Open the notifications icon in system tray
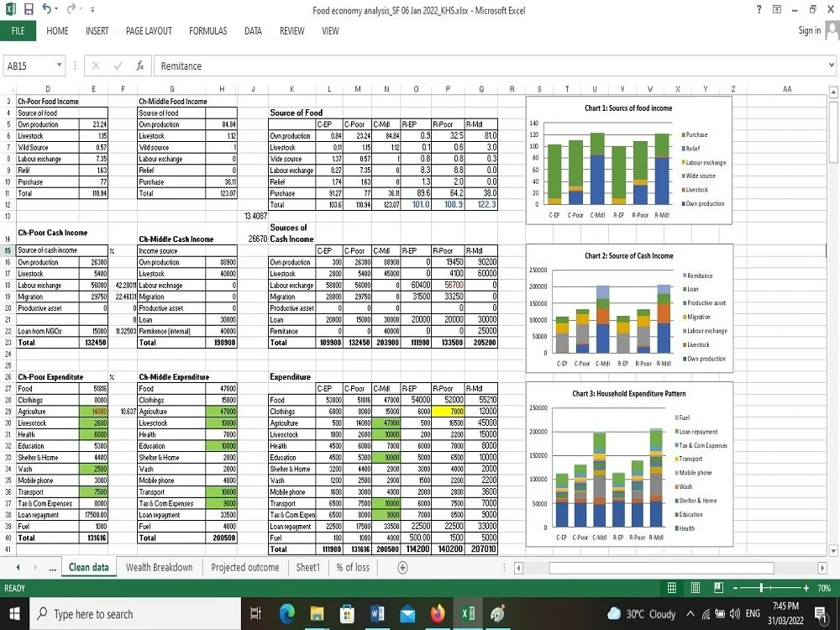The width and height of the screenshot is (840, 630). click(x=820, y=614)
